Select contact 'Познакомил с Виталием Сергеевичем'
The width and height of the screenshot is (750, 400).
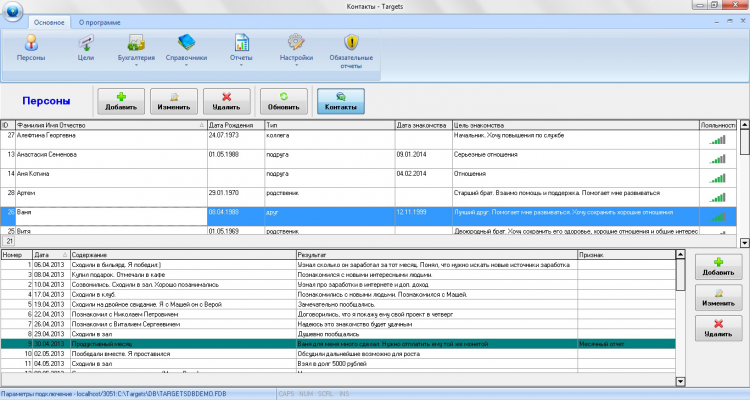pyautogui.click(x=338, y=324)
